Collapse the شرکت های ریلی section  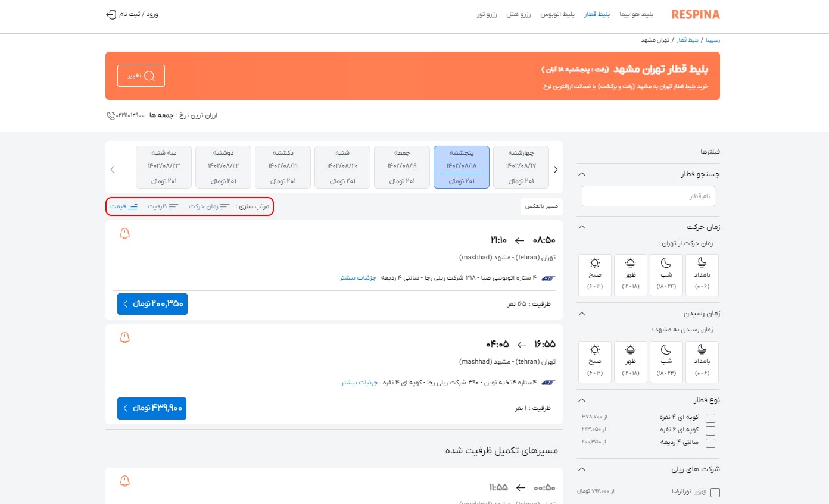[x=581, y=469]
